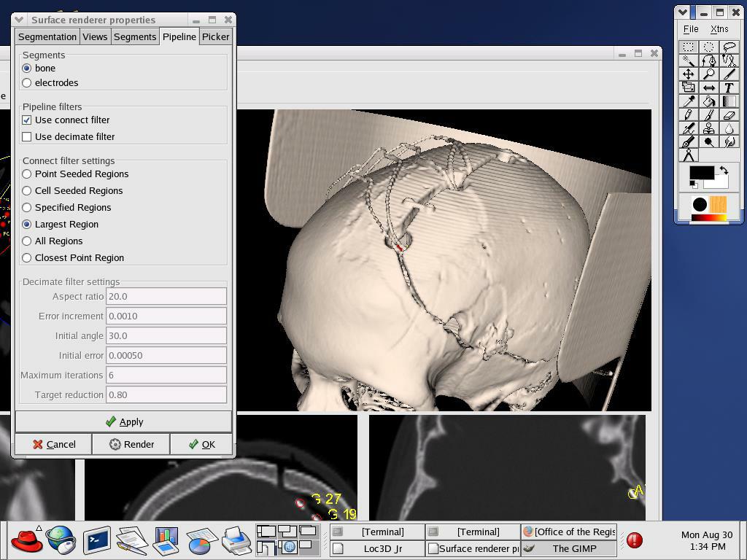This screenshot has width=747, height=560.
Task: Select the Text tool
Action: click(729, 87)
